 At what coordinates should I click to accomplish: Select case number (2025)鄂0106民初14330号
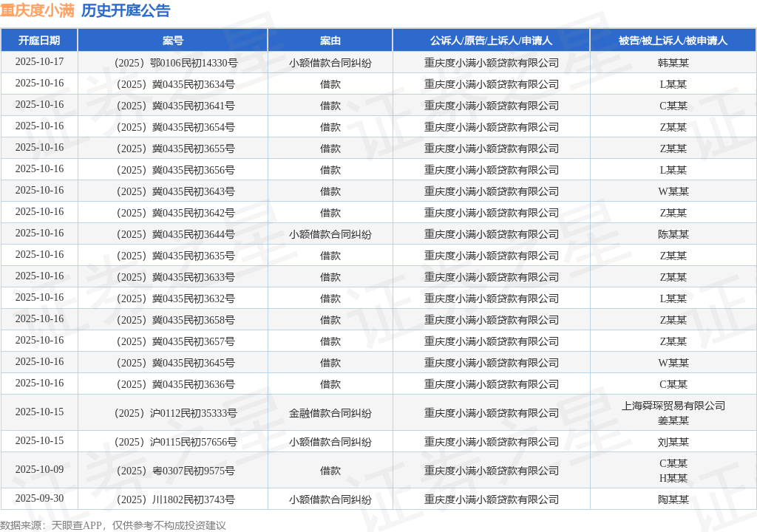pos(173,63)
